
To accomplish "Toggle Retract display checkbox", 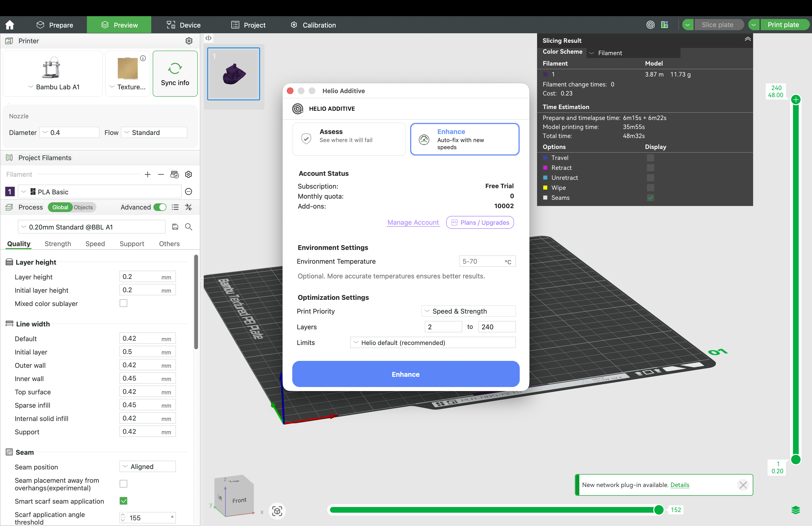I will pyautogui.click(x=650, y=167).
